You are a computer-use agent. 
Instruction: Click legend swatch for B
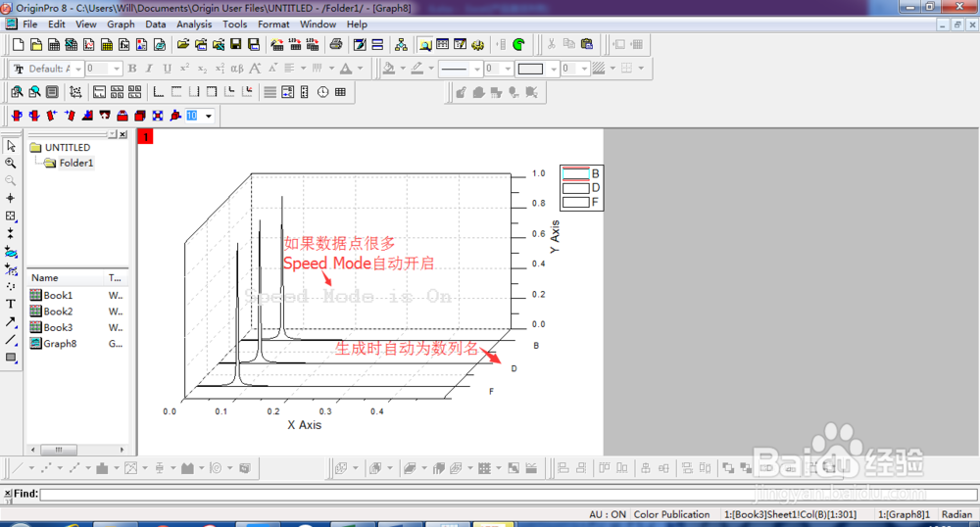(x=575, y=173)
